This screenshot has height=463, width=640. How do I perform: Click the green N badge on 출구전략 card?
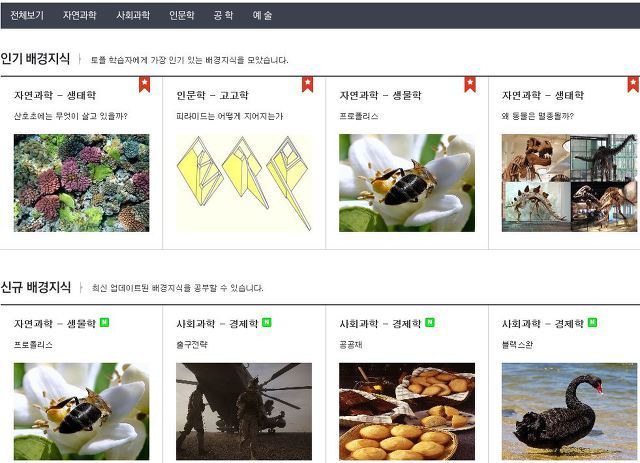pos(267,323)
